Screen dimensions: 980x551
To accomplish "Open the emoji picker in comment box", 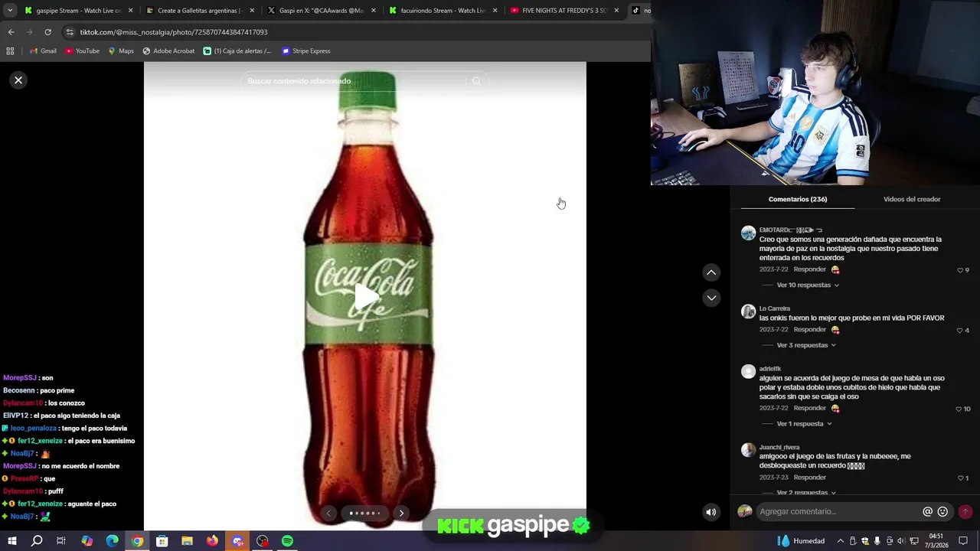I will (942, 512).
